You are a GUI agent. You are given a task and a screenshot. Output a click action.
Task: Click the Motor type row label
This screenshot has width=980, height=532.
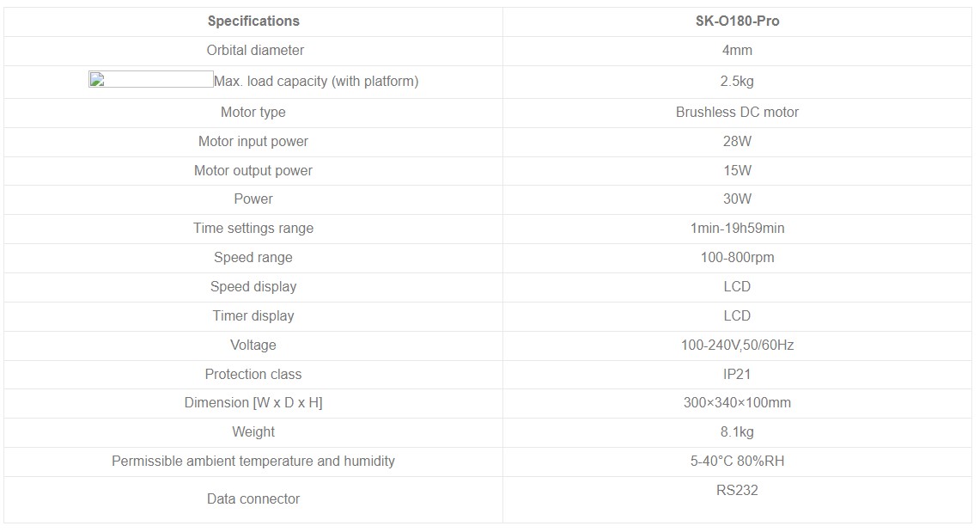pyautogui.click(x=253, y=113)
